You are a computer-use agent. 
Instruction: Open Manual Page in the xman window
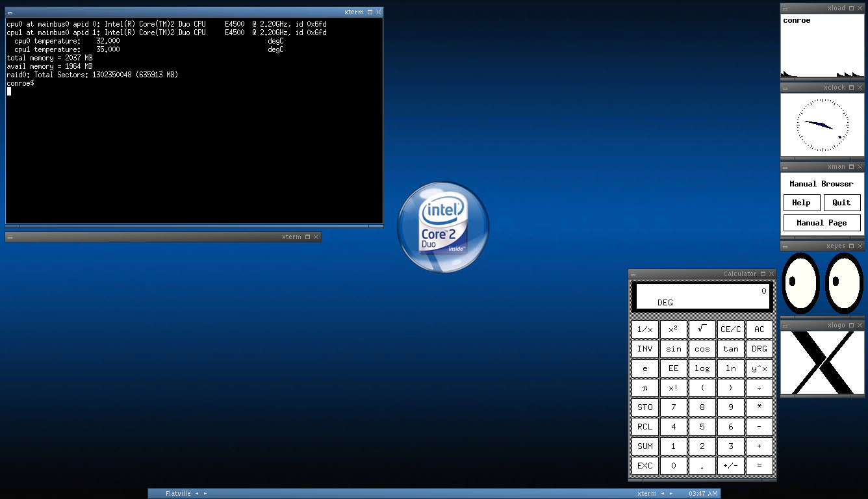pyautogui.click(x=822, y=223)
